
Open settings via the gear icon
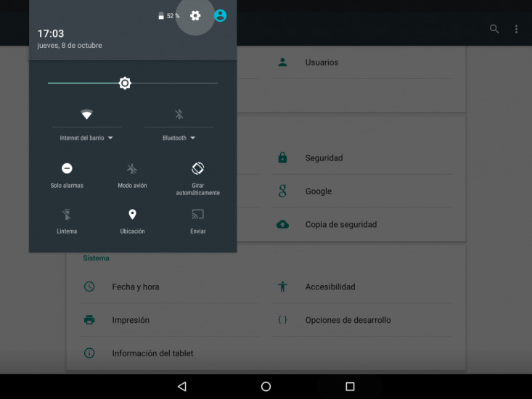pyautogui.click(x=195, y=15)
